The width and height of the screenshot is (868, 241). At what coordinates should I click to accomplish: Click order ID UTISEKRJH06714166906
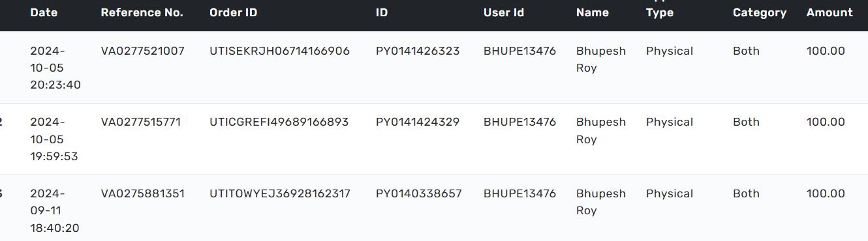coord(279,51)
